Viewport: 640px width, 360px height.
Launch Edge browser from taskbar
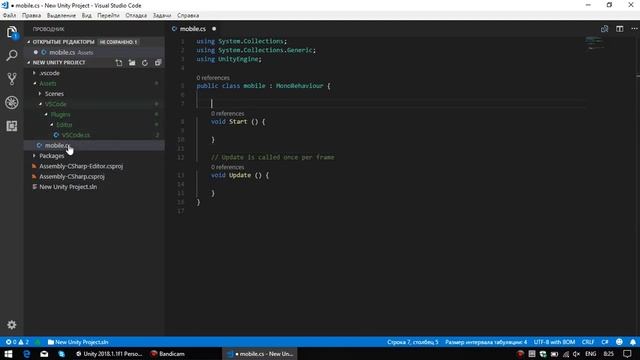pyautogui.click(x=27, y=354)
